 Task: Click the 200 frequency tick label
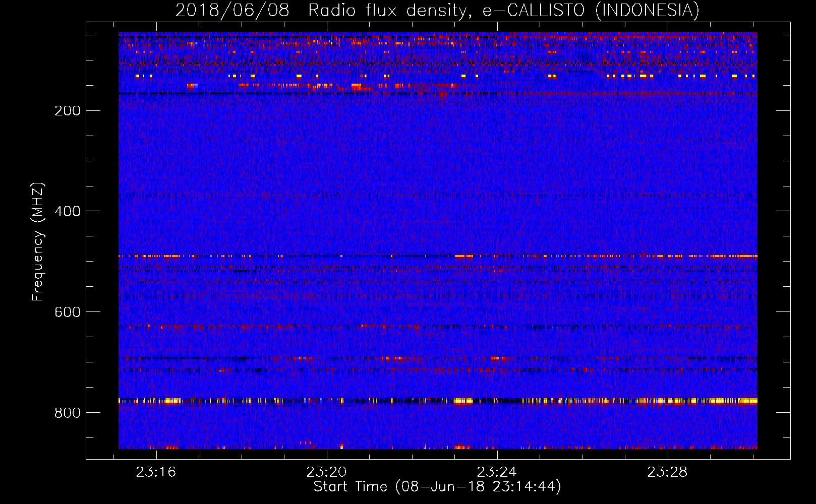point(68,111)
